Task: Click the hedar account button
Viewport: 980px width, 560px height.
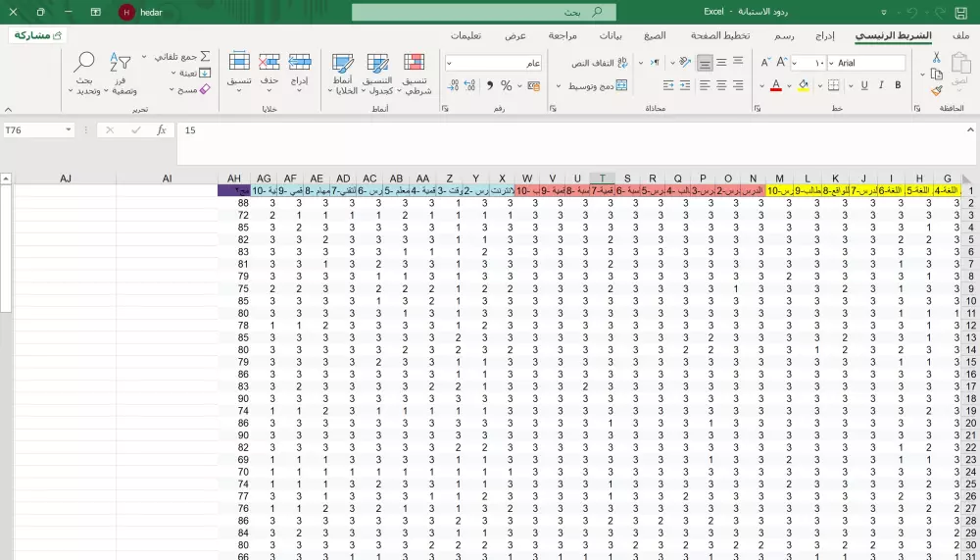Action: coord(141,12)
